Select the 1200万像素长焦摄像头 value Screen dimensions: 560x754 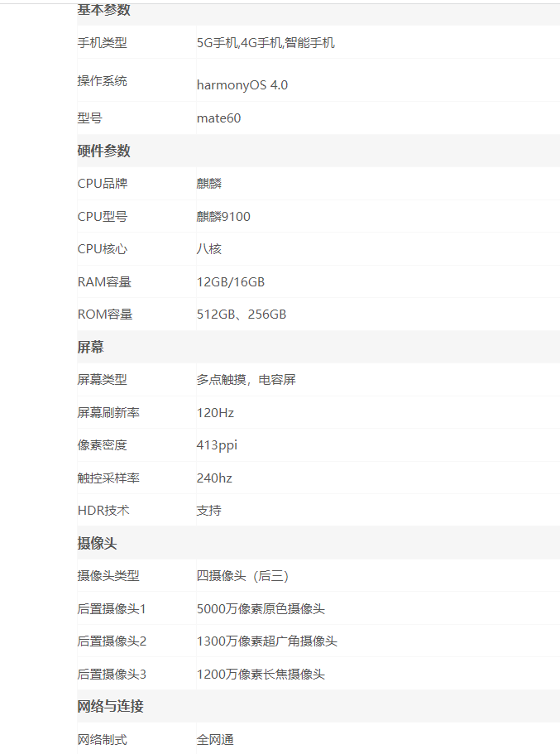pyautogui.click(x=261, y=675)
